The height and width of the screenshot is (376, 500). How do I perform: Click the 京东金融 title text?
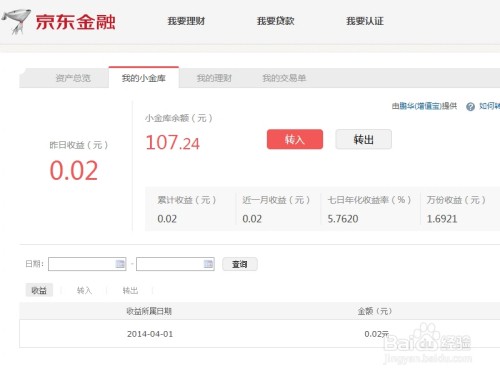click(x=76, y=22)
